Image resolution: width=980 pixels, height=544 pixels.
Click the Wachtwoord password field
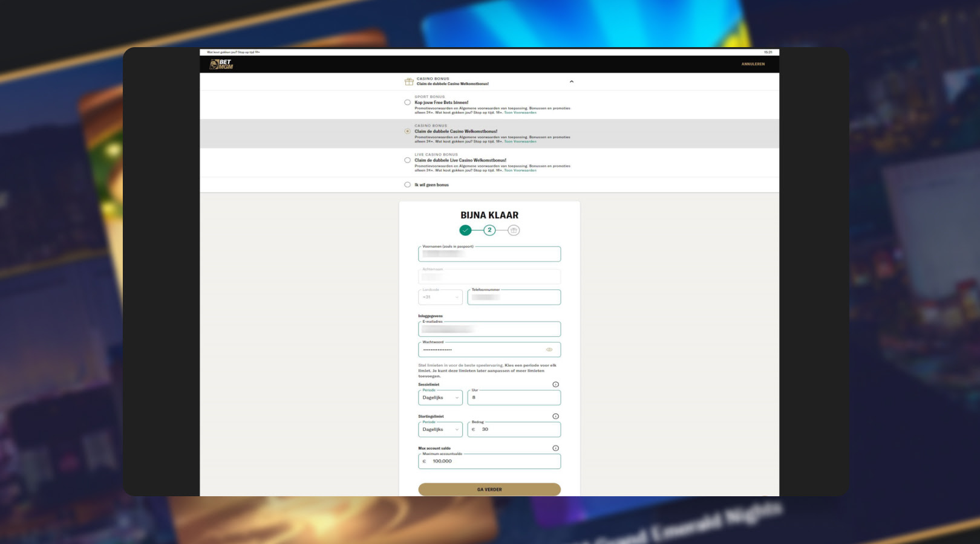click(x=489, y=349)
